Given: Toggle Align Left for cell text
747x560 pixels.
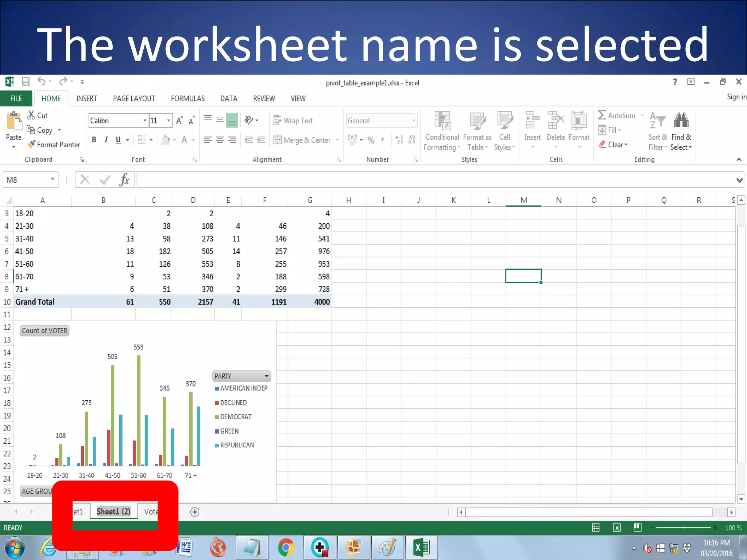Looking at the screenshot, I should tap(208, 140).
